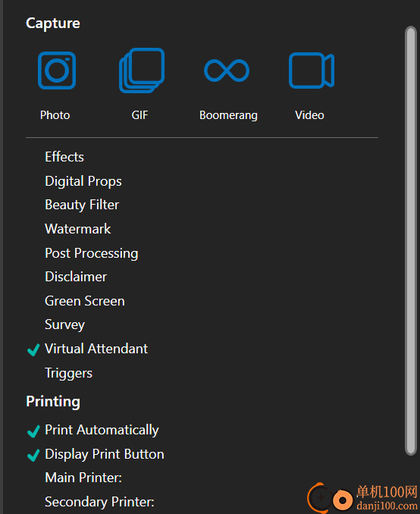Screen dimensions: 420x514
Task: Open Green Screen settings
Action: (x=85, y=301)
